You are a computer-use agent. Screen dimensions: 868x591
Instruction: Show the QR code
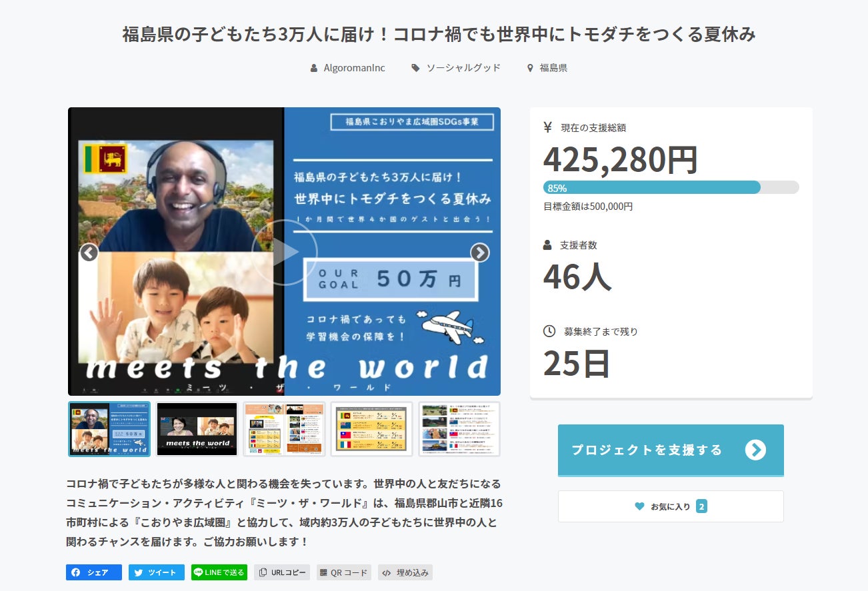point(344,572)
